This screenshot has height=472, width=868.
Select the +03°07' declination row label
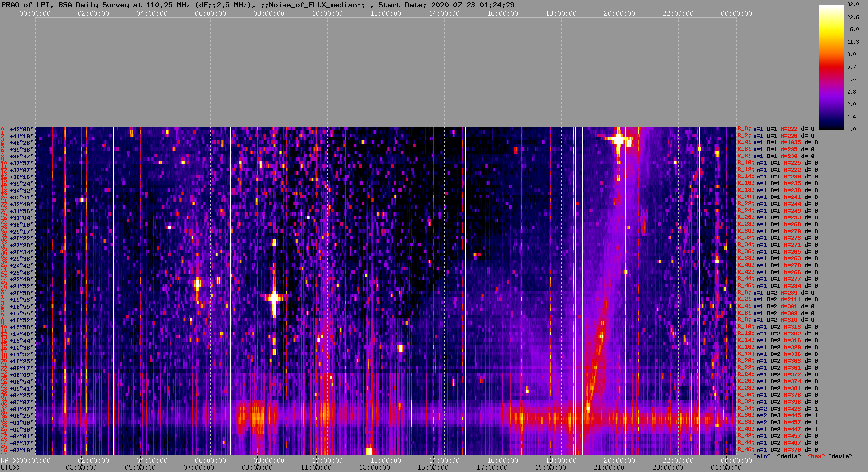tap(21, 402)
